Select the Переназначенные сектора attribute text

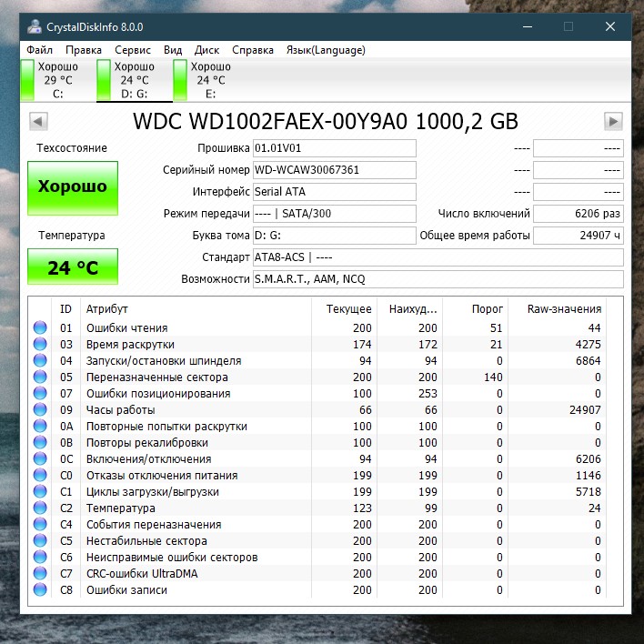coord(156,377)
